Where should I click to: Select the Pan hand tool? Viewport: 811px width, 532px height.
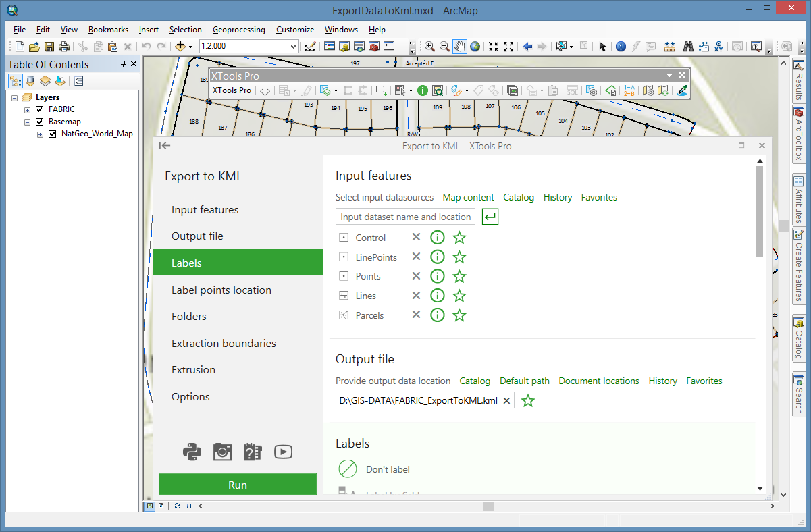[460, 47]
